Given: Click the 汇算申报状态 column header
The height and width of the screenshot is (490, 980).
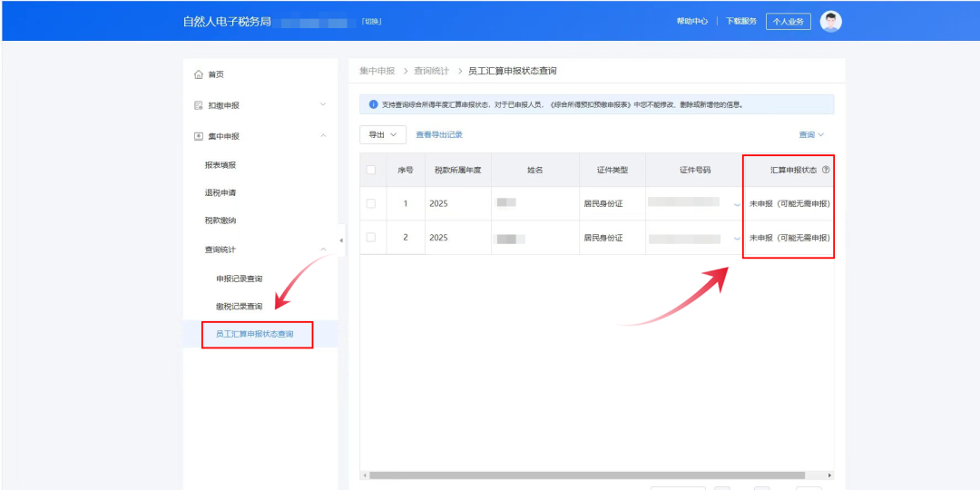Looking at the screenshot, I should coord(794,170).
